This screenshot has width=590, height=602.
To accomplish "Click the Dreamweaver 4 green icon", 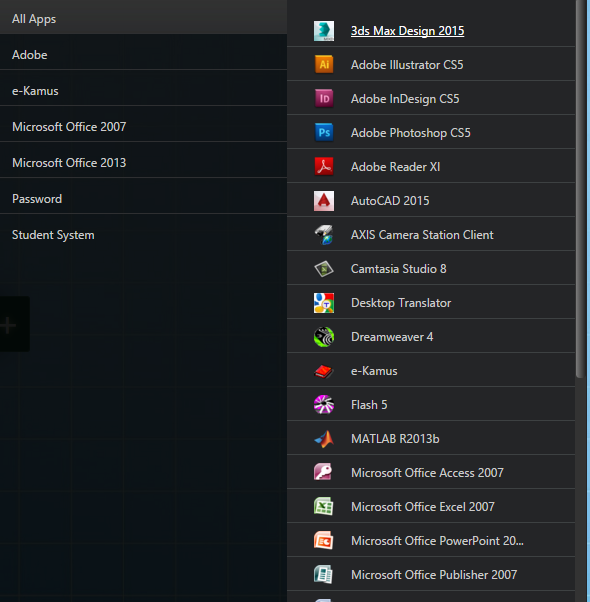I will coord(324,337).
